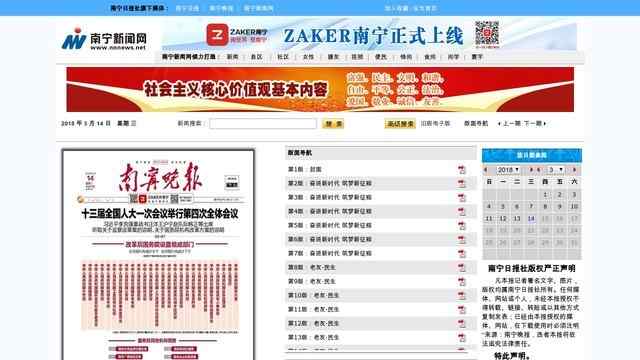The image size is (640, 360).
Task: Click the ZAKER南宁正式上线 banner text
Action: 373,36
